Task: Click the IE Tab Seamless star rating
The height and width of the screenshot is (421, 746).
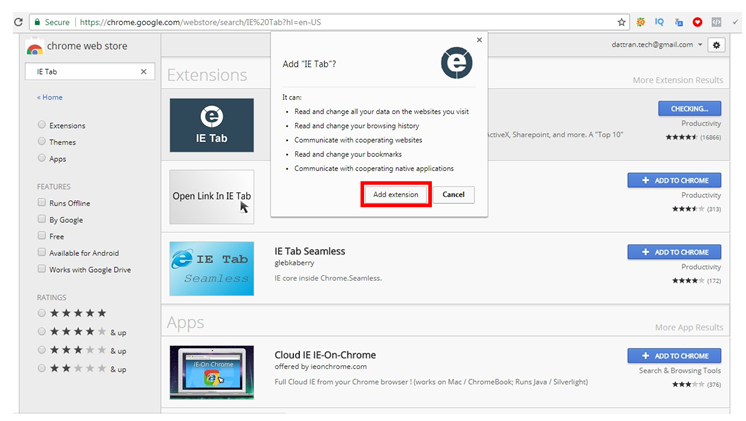Action: 688,281
